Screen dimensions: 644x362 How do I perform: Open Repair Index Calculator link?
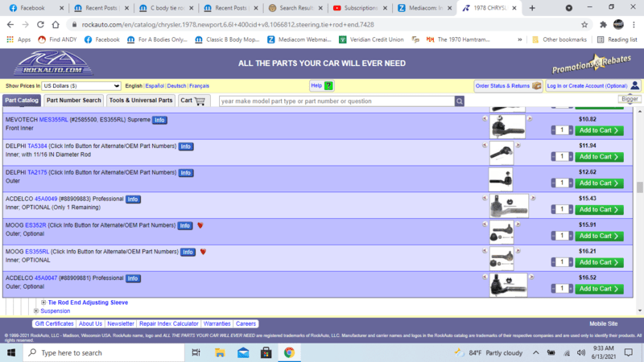pos(168,323)
